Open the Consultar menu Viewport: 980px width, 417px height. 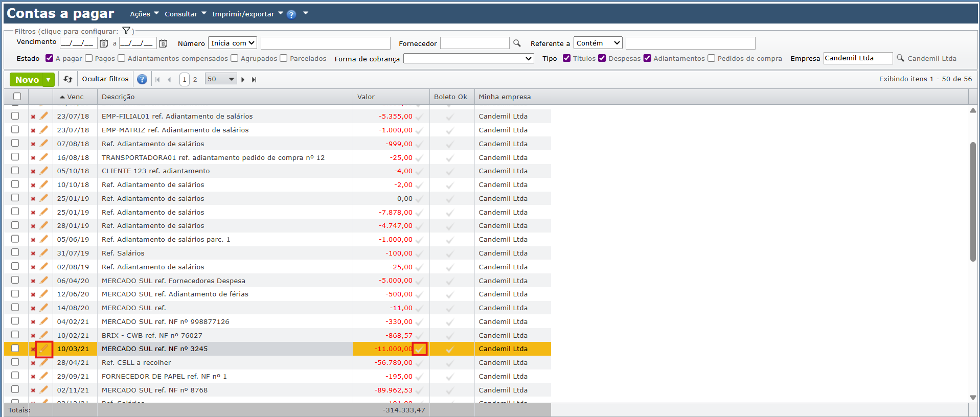pyautogui.click(x=186, y=14)
